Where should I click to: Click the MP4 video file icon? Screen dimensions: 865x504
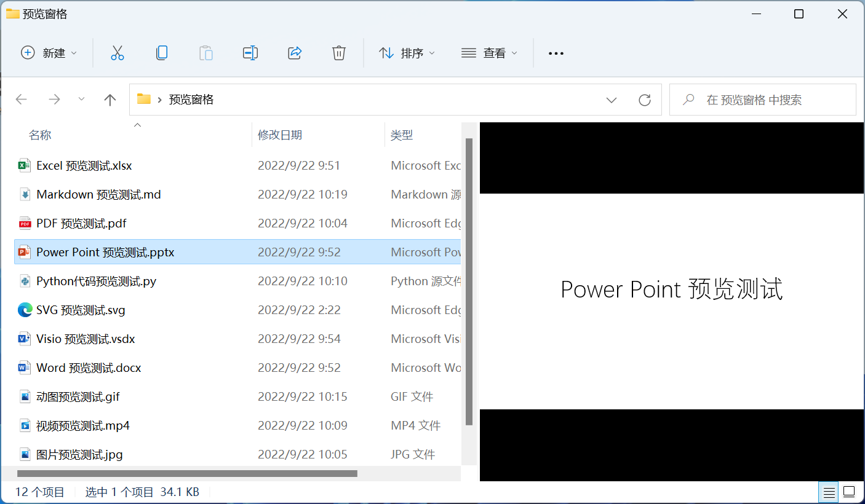[x=25, y=425]
